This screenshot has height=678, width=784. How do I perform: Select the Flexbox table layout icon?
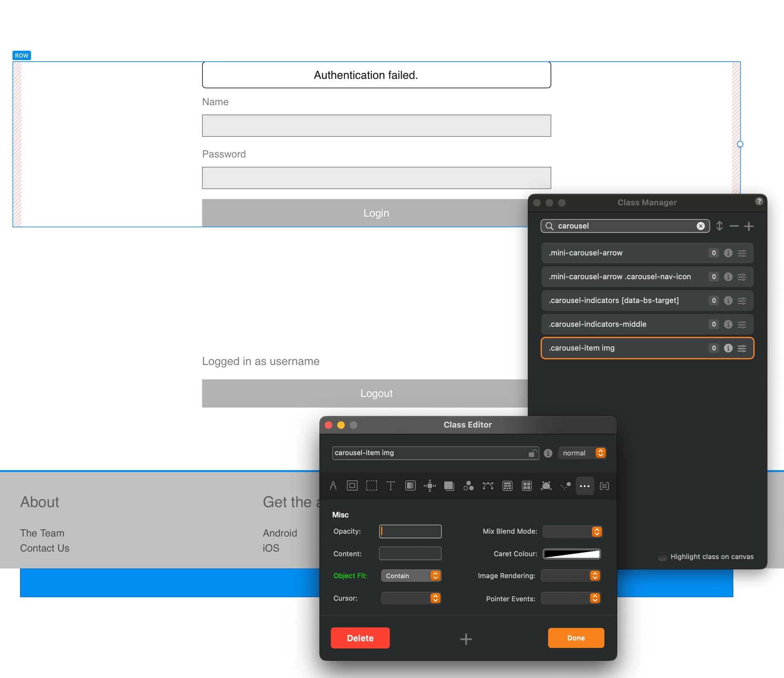click(x=507, y=486)
